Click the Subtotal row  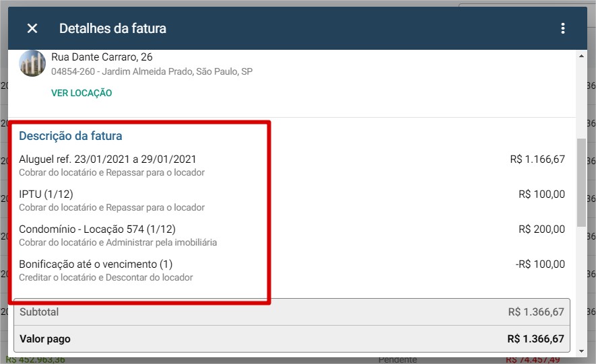click(292, 312)
